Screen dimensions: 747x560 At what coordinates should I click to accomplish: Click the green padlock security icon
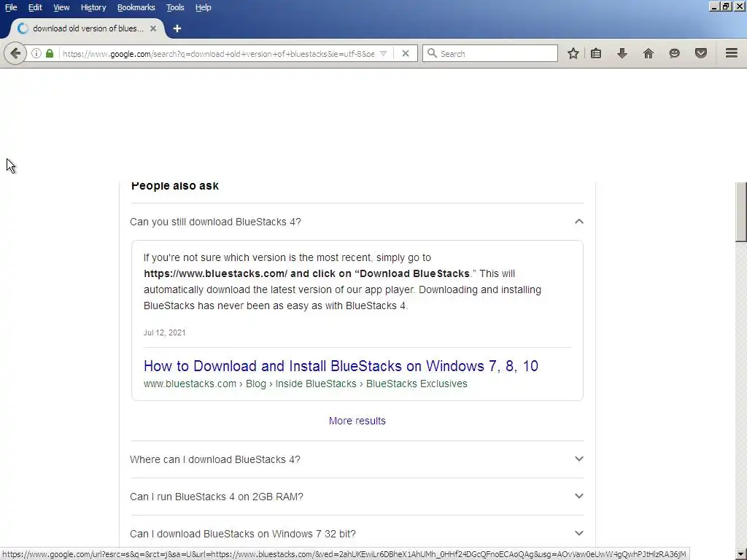(50, 53)
